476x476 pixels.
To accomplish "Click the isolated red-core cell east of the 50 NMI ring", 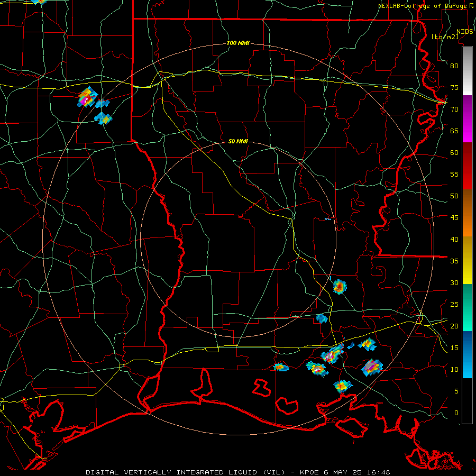I will pos(340,287).
